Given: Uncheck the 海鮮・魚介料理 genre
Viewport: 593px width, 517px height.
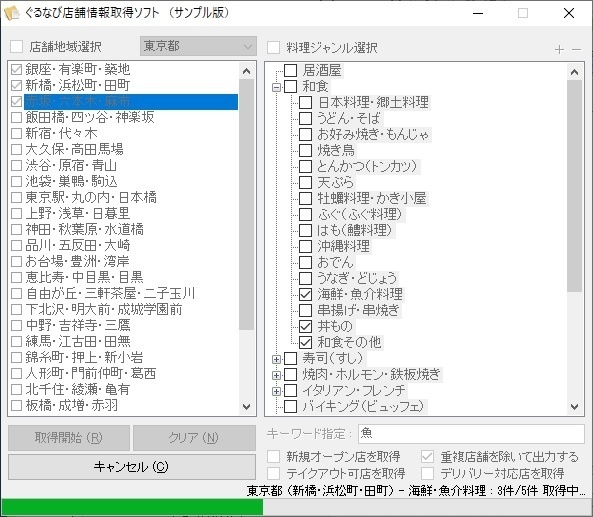Looking at the screenshot, I should coord(305,294).
